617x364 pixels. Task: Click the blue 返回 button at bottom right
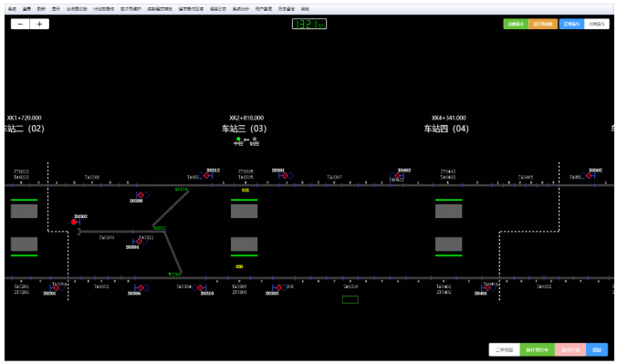pyautogui.click(x=597, y=349)
